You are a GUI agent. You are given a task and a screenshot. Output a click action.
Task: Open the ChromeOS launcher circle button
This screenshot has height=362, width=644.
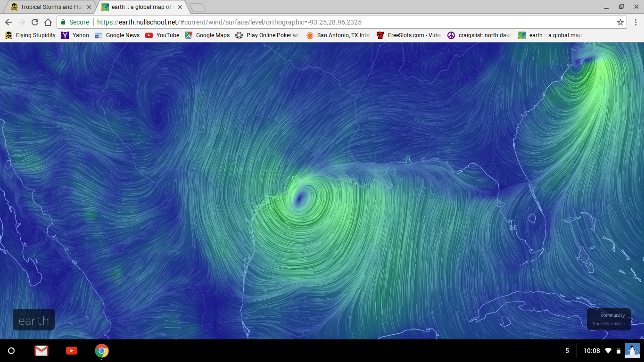(11, 351)
